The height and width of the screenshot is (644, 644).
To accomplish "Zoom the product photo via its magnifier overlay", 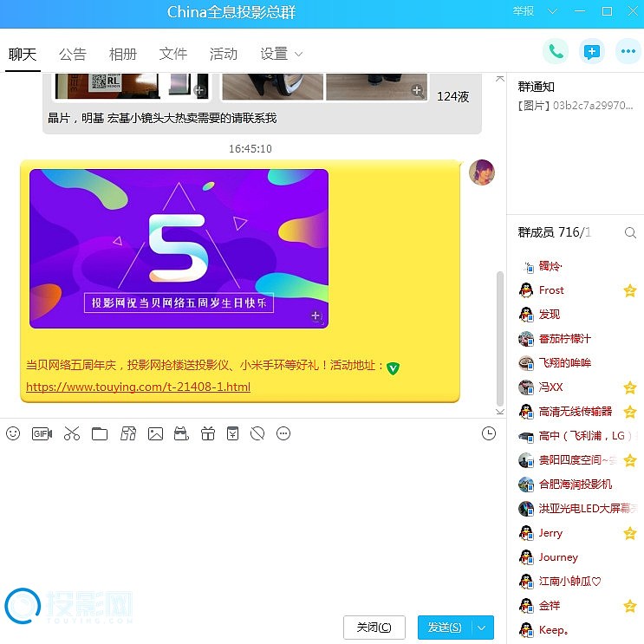I will (x=417, y=91).
